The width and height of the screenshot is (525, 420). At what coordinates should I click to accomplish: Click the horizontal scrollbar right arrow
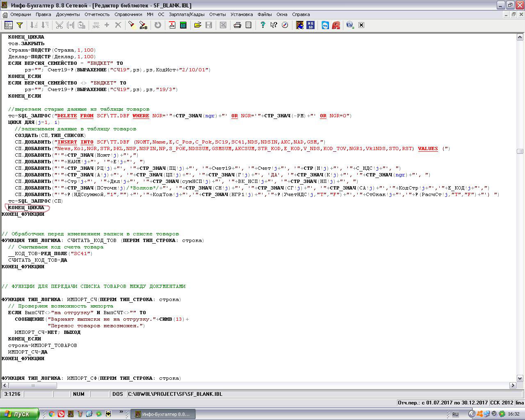point(513,385)
